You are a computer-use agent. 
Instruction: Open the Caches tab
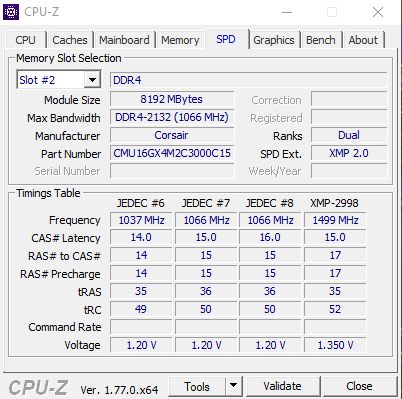70,40
